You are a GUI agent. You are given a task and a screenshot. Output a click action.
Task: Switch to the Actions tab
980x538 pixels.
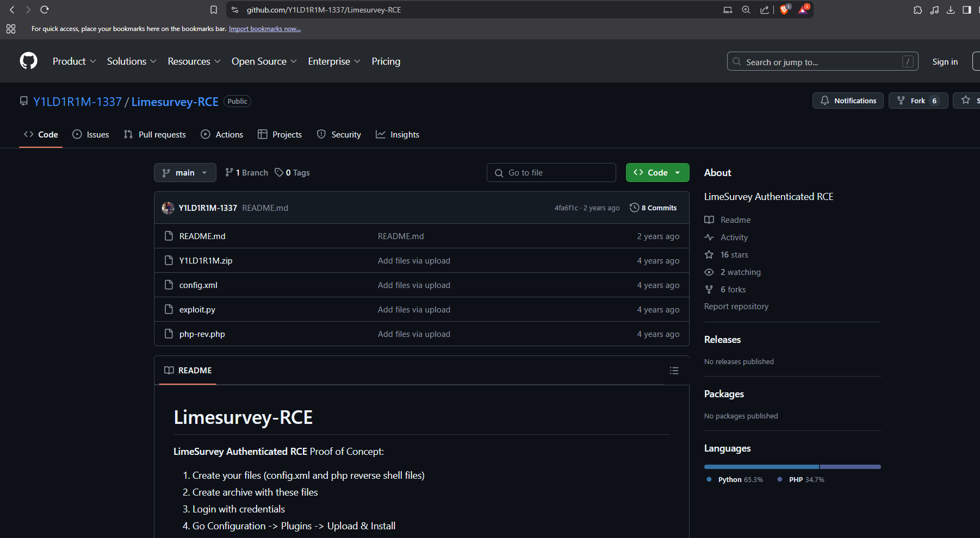pyautogui.click(x=222, y=134)
